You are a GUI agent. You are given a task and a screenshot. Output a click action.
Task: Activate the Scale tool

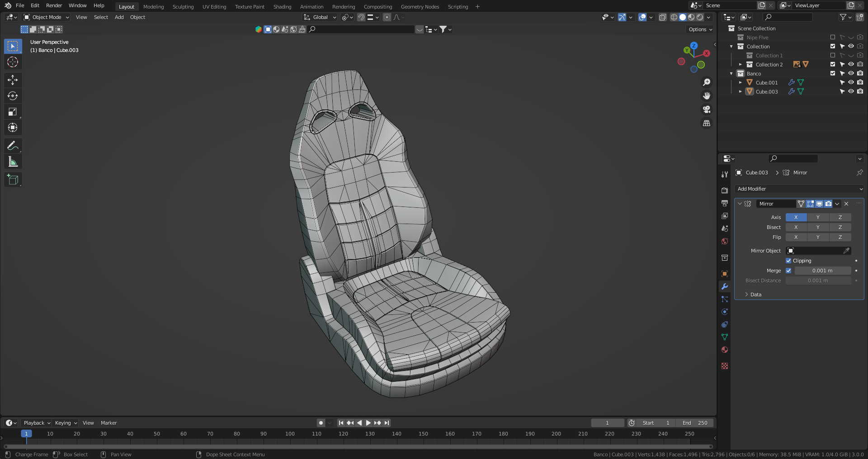(x=13, y=112)
